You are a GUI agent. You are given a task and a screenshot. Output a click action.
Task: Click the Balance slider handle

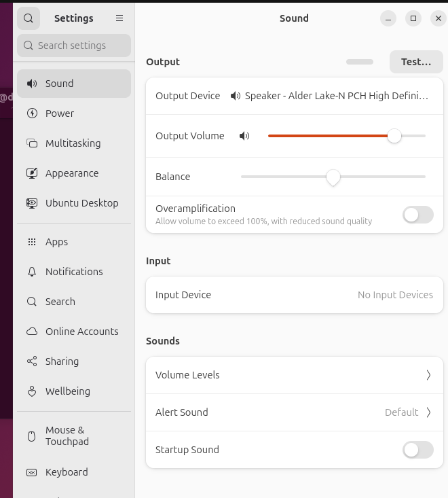pos(333,177)
